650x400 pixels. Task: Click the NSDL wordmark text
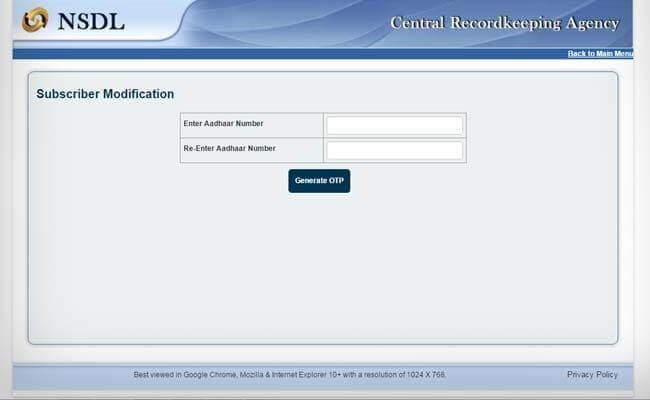[x=92, y=20]
